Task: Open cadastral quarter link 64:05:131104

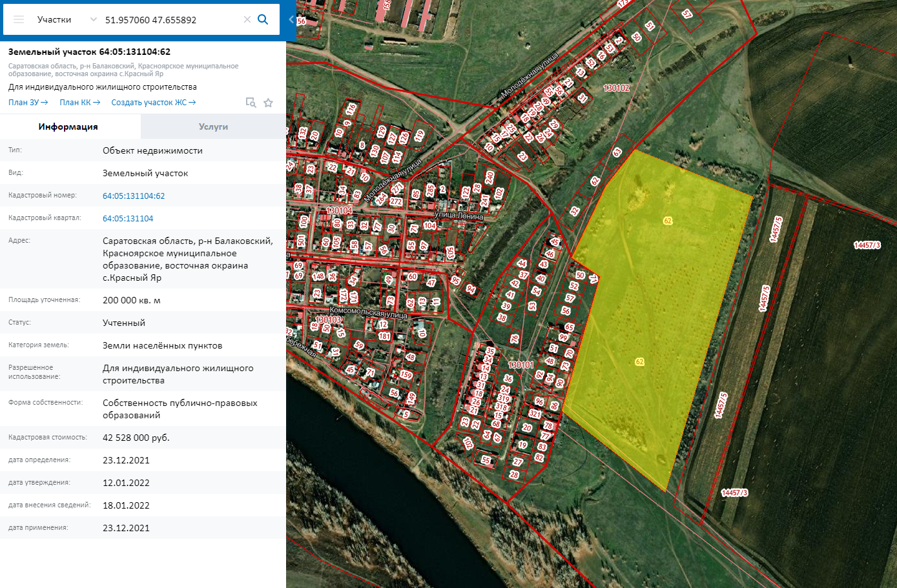Action: [128, 218]
